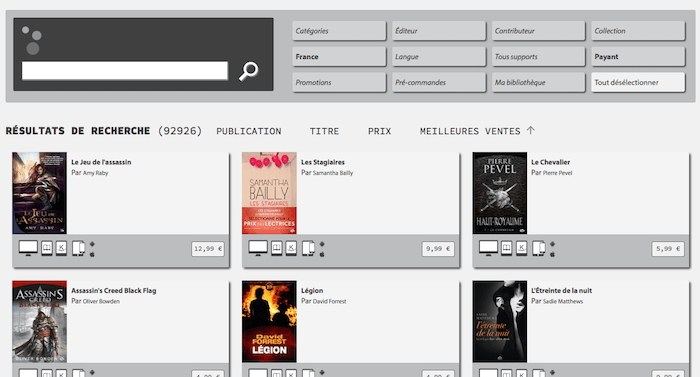This screenshot has height=377, width=700.
Task: Click the tablet and phone icon on Le Chevalier
Action: pyautogui.click(x=539, y=248)
